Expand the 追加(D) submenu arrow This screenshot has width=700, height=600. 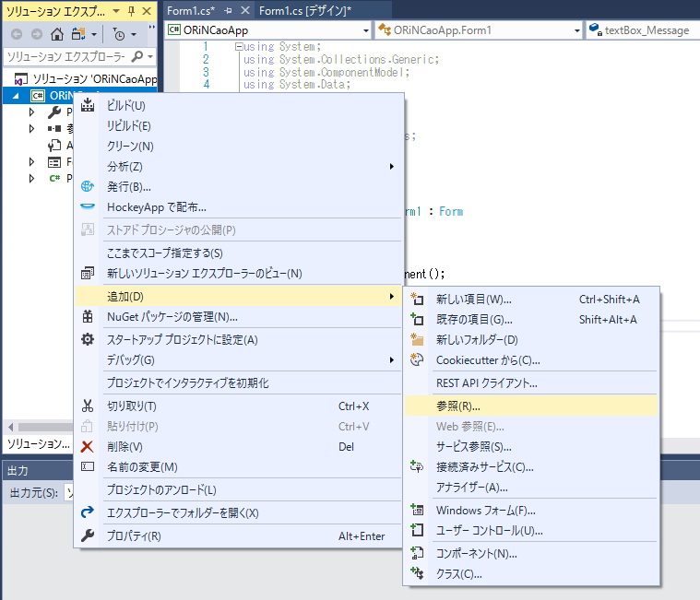click(392, 296)
